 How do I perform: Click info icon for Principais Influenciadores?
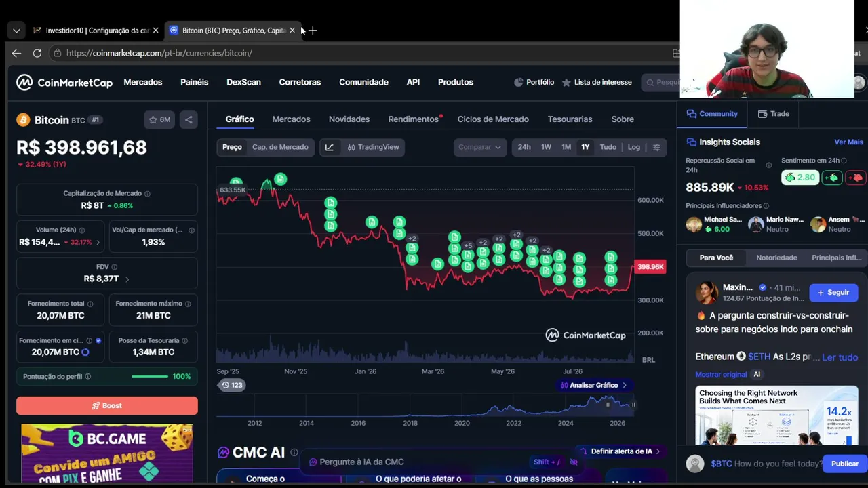tap(766, 206)
